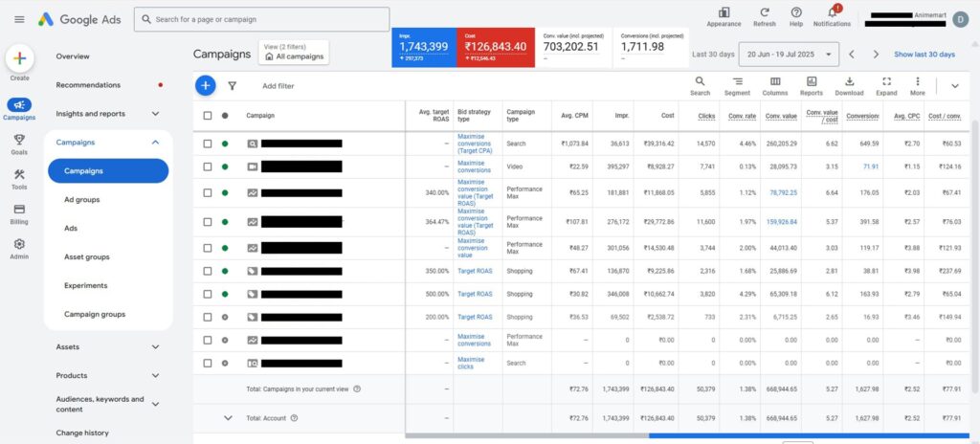Open the Ad groups menu item
This screenshot has height=444, width=980.
coord(81,200)
